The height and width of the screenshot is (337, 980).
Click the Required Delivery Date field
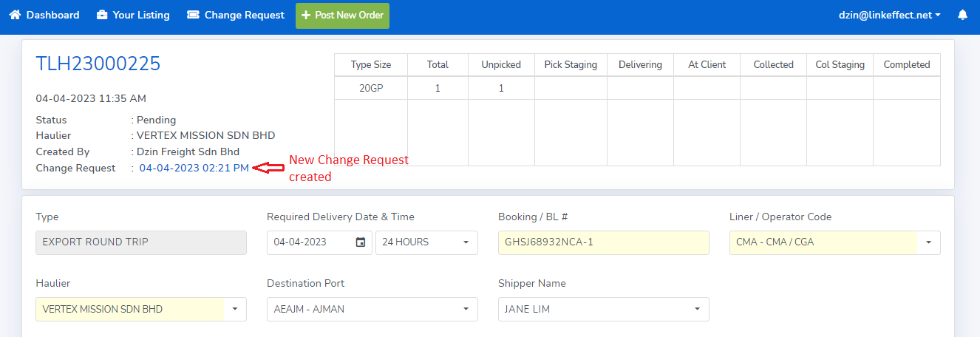coord(310,242)
